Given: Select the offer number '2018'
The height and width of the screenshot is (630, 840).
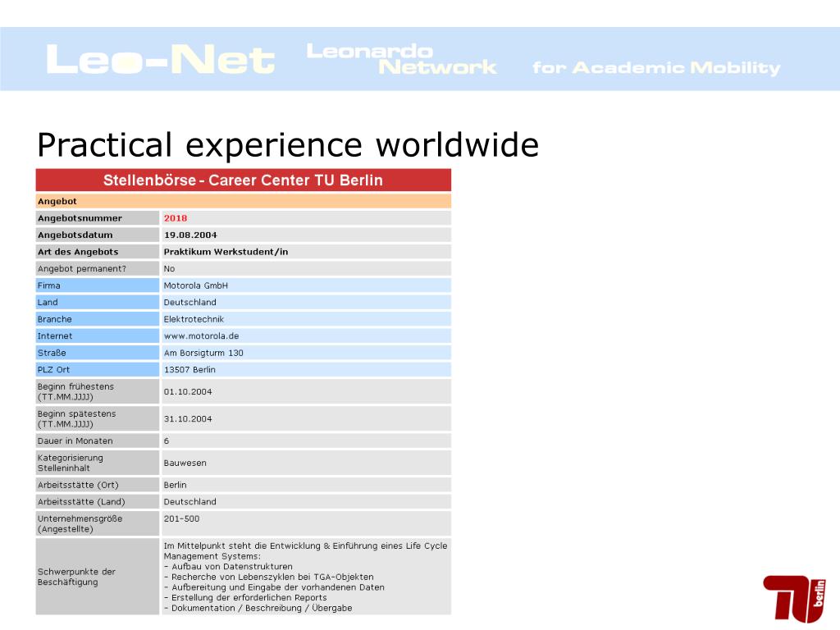Looking at the screenshot, I should tap(176, 218).
